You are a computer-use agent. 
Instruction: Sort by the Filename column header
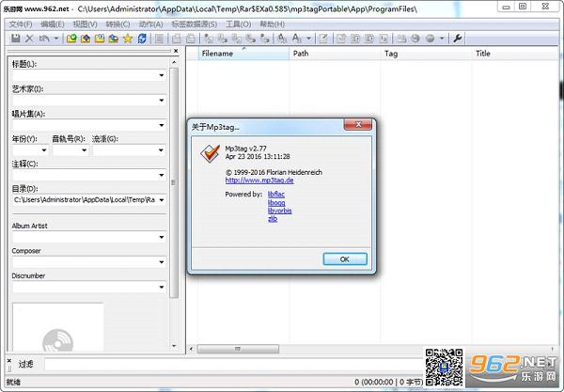pyautogui.click(x=243, y=54)
